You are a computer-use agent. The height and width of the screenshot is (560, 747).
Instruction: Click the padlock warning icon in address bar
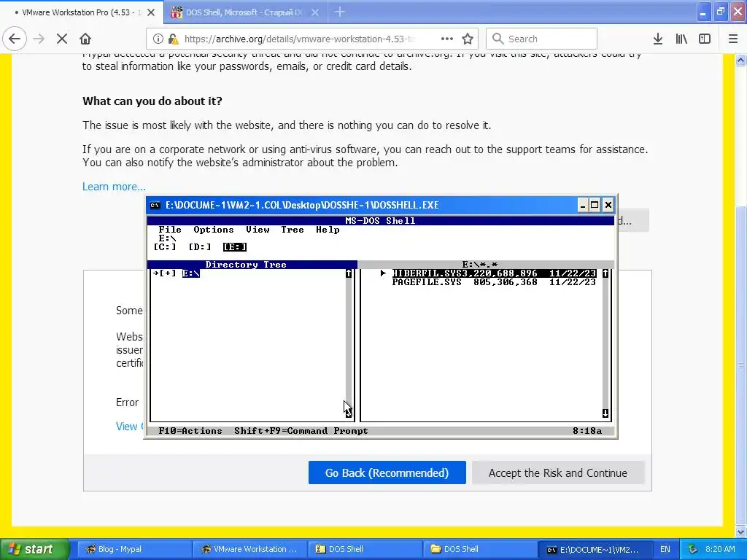coord(173,39)
